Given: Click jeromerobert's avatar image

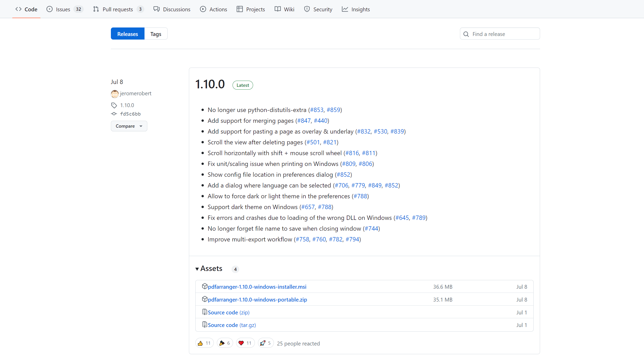Looking at the screenshot, I should pos(115,94).
